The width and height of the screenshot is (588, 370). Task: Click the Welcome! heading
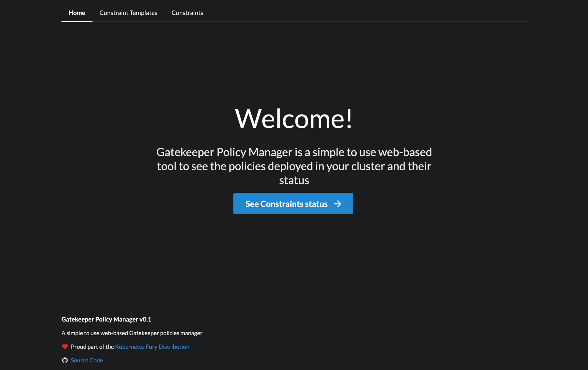pos(294,119)
